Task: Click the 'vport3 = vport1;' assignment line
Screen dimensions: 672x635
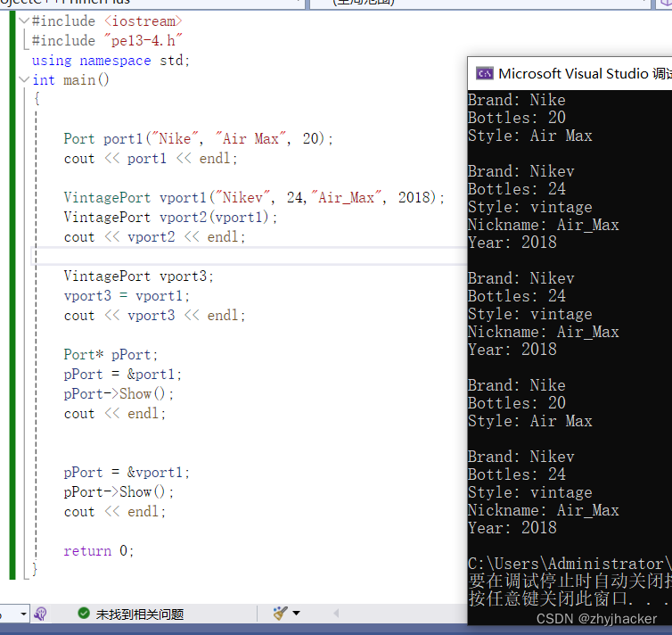Action: (127, 296)
